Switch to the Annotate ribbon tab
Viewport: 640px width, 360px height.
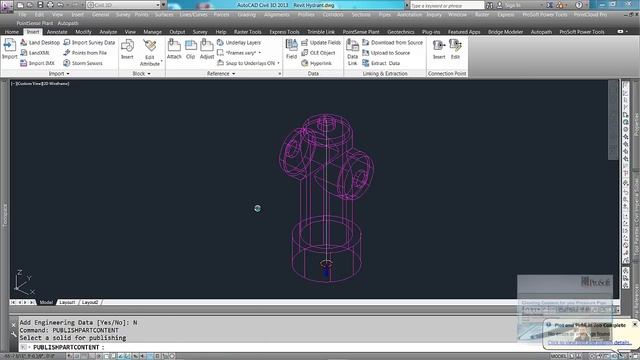coord(57,32)
